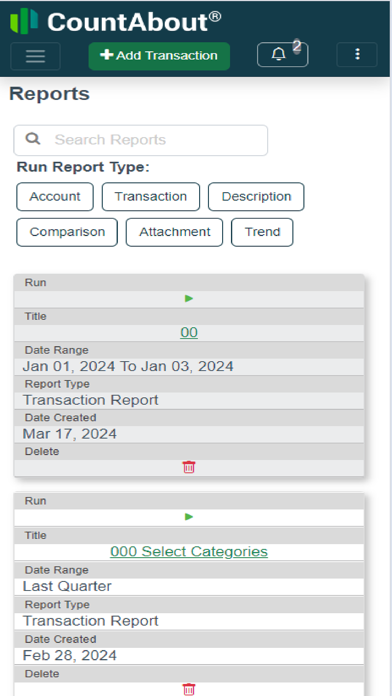Run the 00 report with play icon

pyautogui.click(x=189, y=299)
